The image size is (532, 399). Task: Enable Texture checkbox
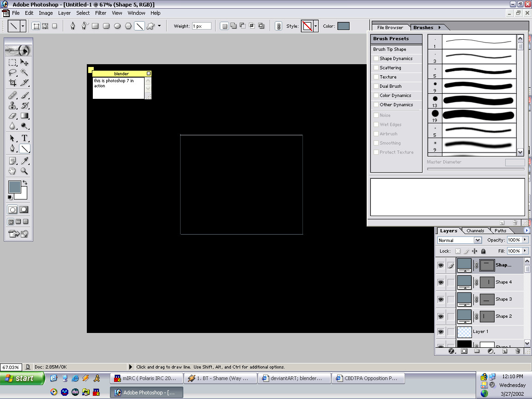tap(376, 77)
